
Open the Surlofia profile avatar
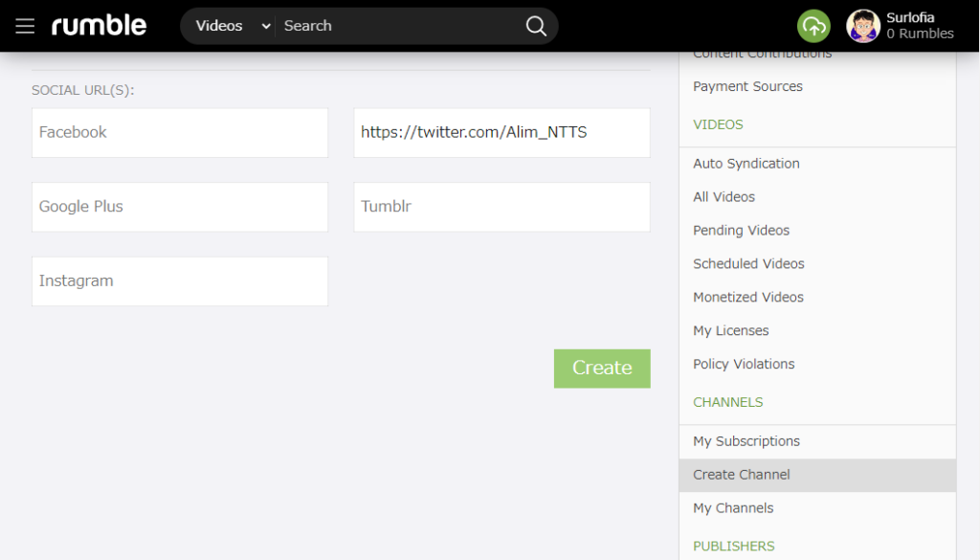(x=863, y=26)
